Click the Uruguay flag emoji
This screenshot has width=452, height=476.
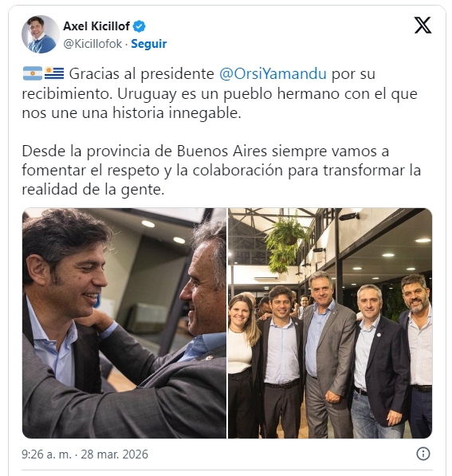54,74
